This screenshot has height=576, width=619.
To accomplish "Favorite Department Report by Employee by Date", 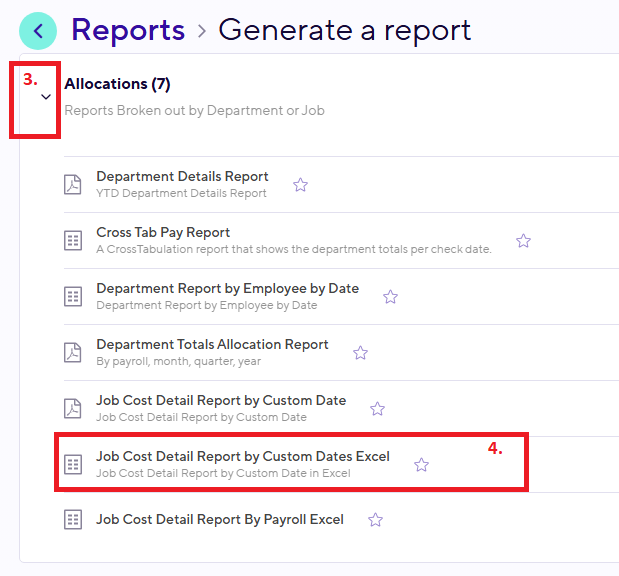I will (390, 297).
